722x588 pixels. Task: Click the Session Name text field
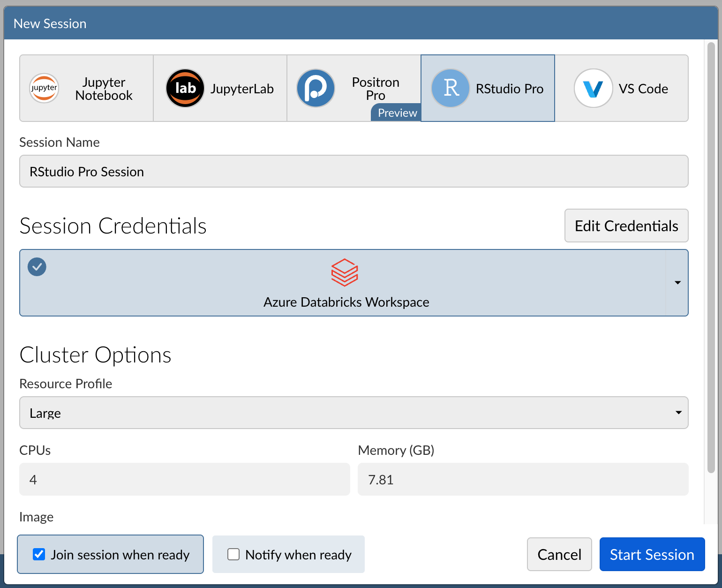pos(353,172)
